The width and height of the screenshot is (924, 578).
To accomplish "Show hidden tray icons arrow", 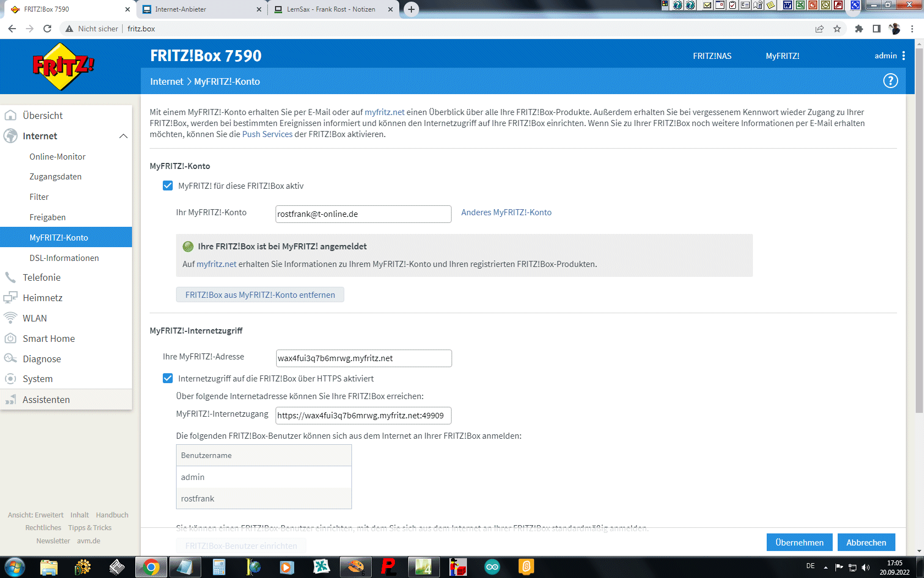I will pyautogui.click(x=826, y=567).
